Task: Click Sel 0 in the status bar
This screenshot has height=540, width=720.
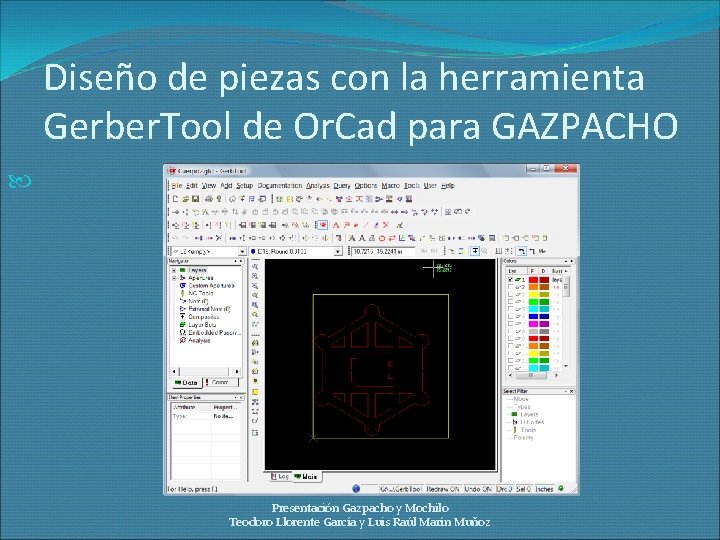Action: [523, 489]
